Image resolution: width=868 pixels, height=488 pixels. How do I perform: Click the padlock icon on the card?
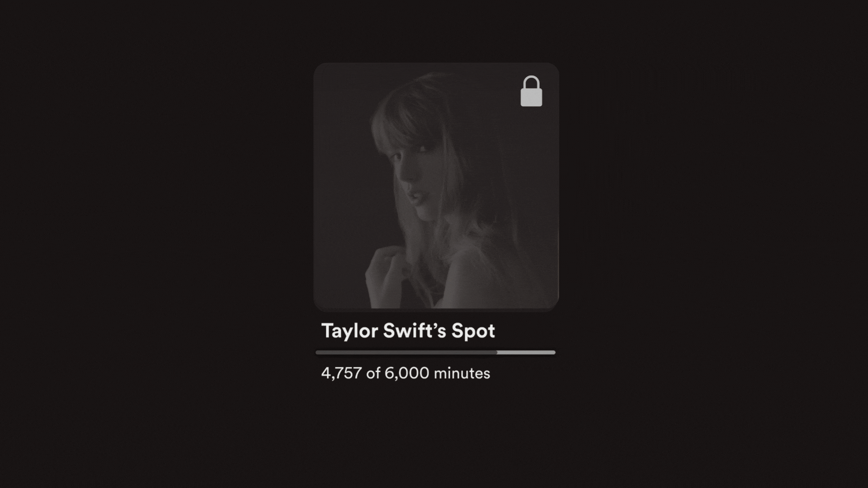point(531,91)
